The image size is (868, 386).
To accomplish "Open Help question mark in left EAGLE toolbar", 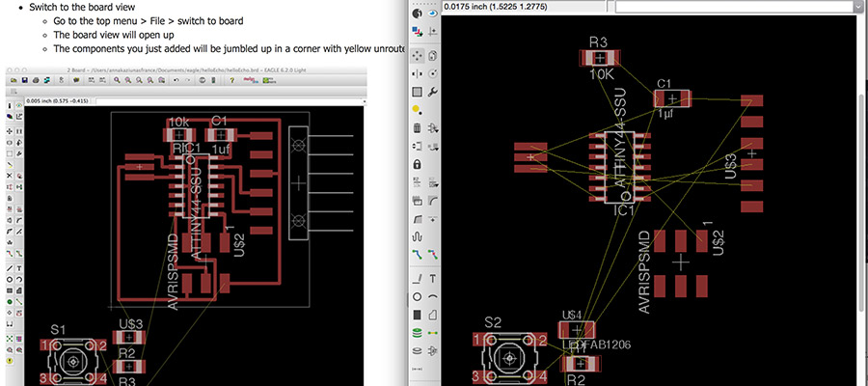I will click(231, 80).
